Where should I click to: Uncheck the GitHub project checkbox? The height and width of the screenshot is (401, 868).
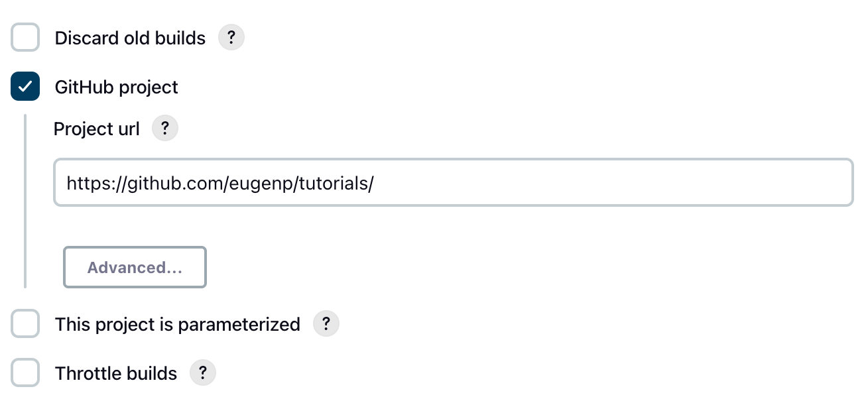point(25,86)
